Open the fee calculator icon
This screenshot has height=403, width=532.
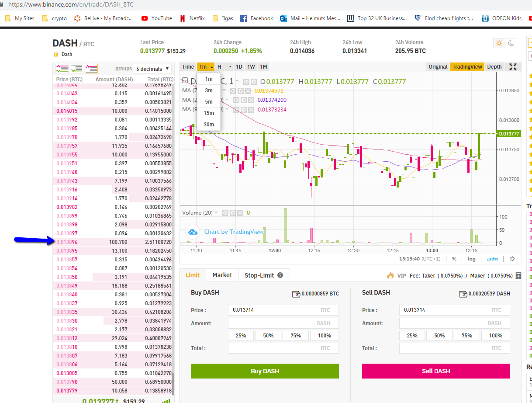coord(518,276)
